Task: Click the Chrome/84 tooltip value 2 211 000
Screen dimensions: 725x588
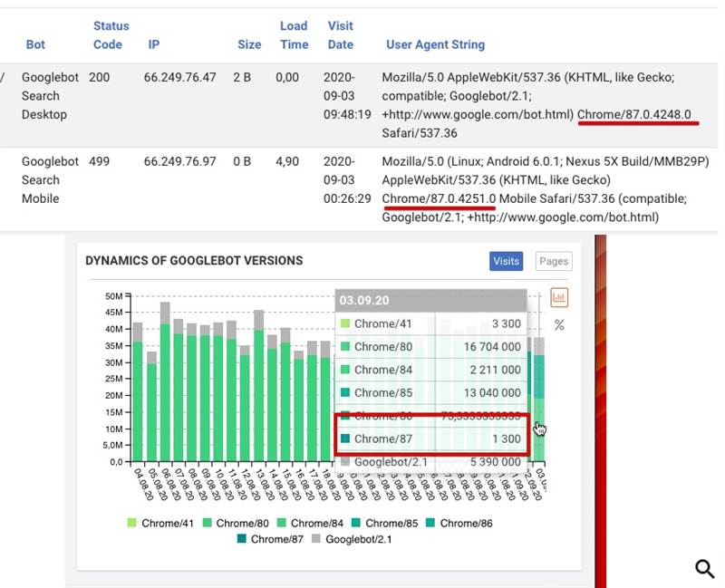Action: [495, 370]
